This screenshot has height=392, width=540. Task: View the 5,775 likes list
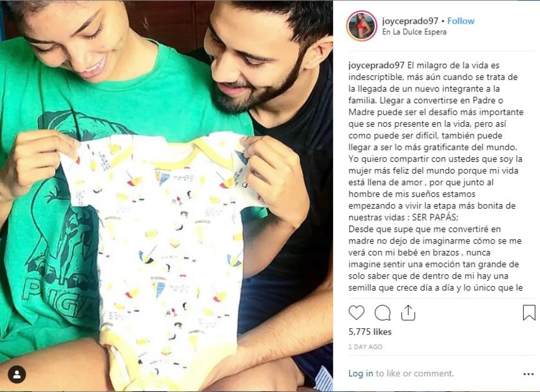[370, 332]
